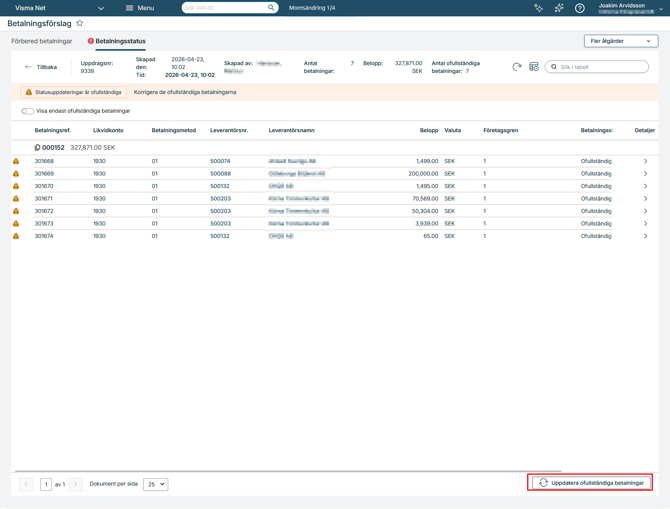Click the warning icon on row 301672

point(16,211)
